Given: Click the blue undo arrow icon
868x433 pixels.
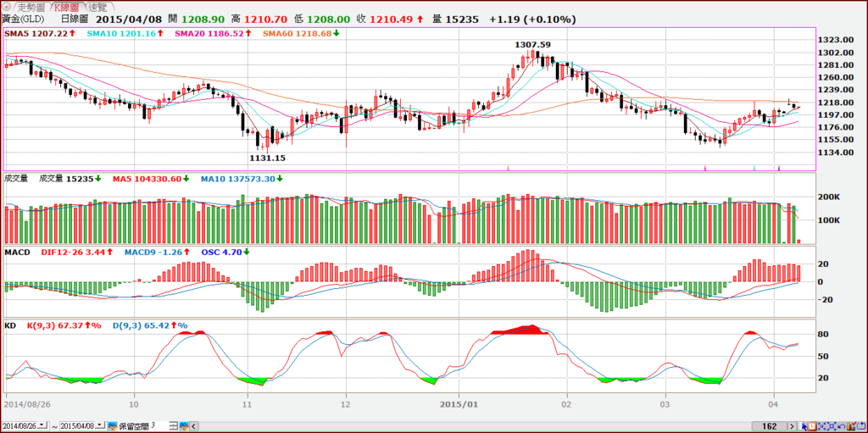Looking at the screenshot, I should 842,426.
